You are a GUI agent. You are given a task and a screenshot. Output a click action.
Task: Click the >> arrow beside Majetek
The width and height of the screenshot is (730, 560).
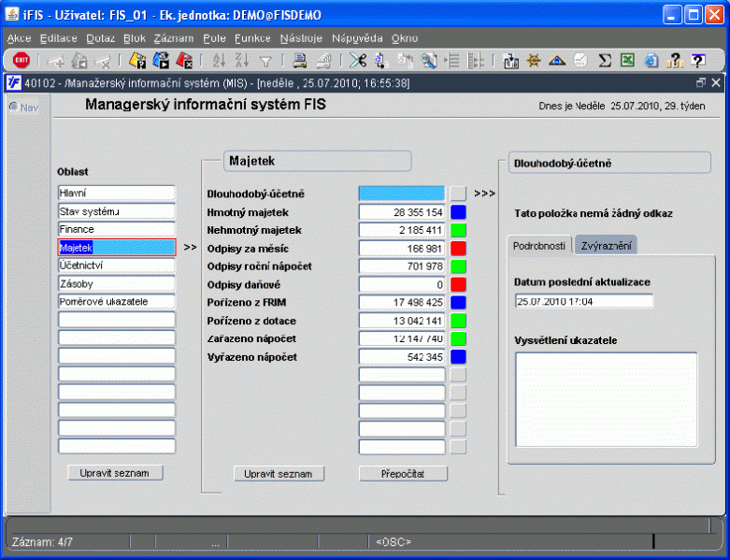pos(190,248)
